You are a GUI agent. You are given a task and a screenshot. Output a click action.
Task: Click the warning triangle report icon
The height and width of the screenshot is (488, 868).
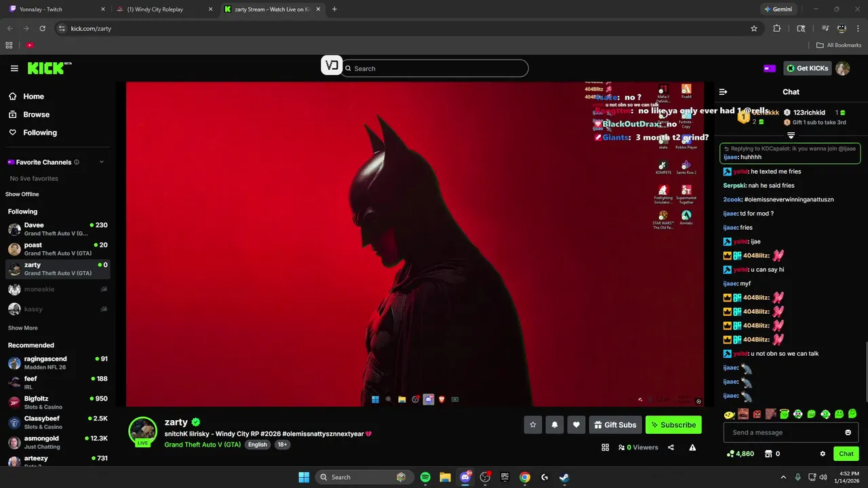[692, 447]
